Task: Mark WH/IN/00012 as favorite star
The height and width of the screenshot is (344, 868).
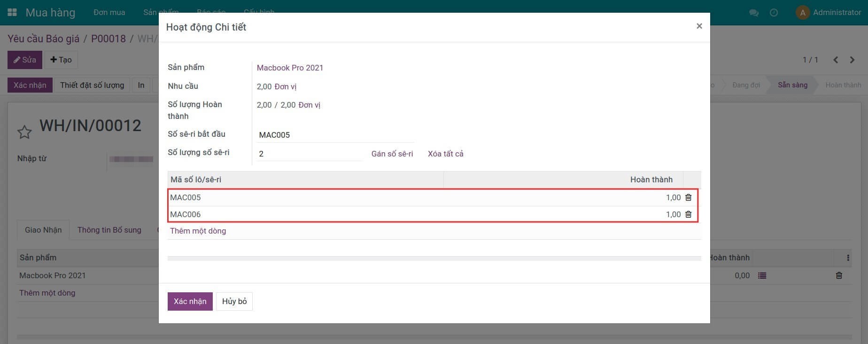Action: pyautogui.click(x=24, y=132)
